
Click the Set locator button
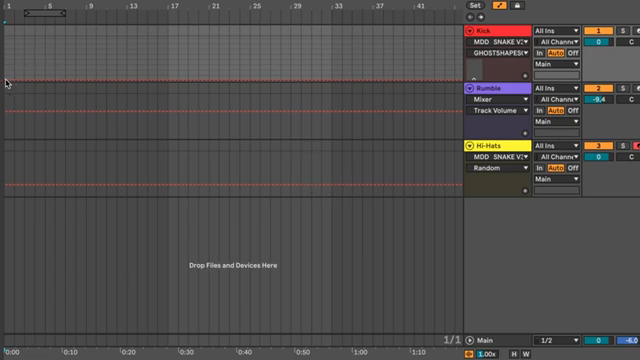click(x=475, y=5)
